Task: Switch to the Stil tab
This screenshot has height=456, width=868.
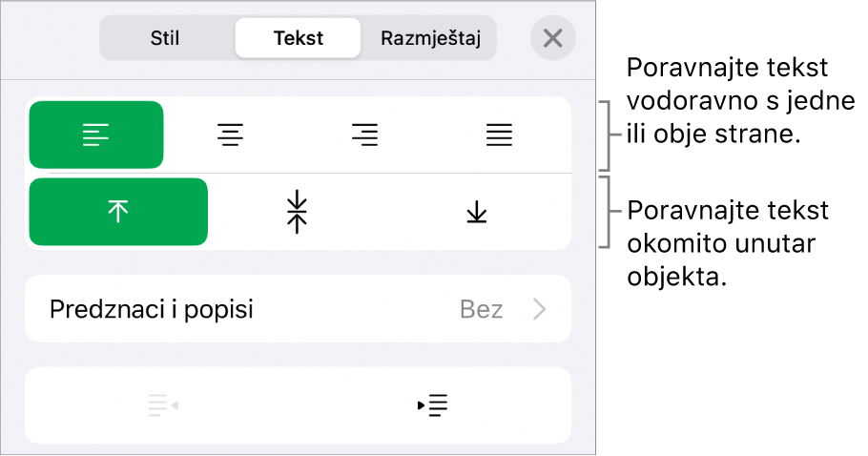Action: 165,39
